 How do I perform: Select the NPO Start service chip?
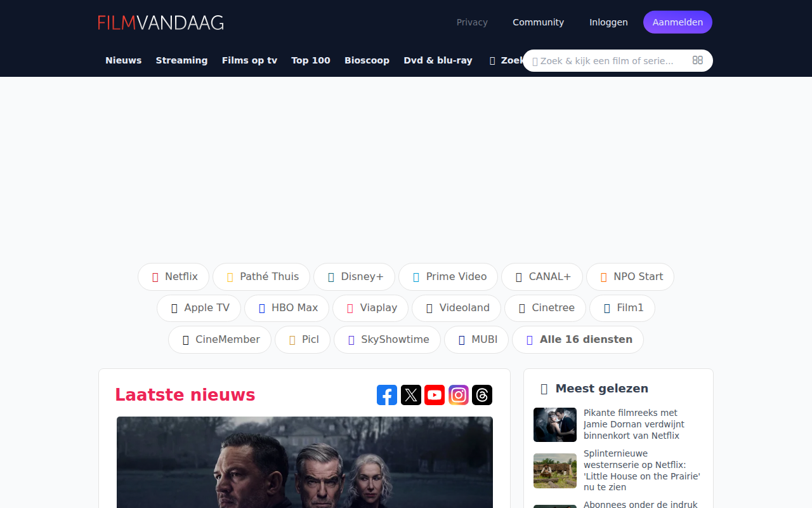630,277
